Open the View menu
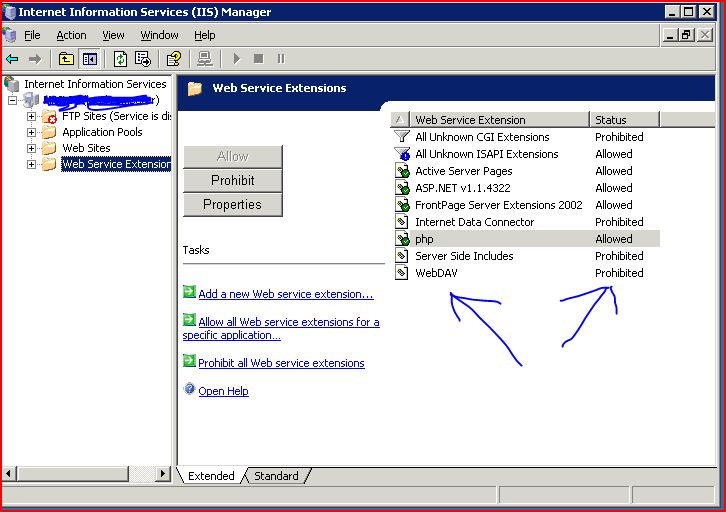The height and width of the screenshot is (512, 726). pyautogui.click(x=113, y=35)
